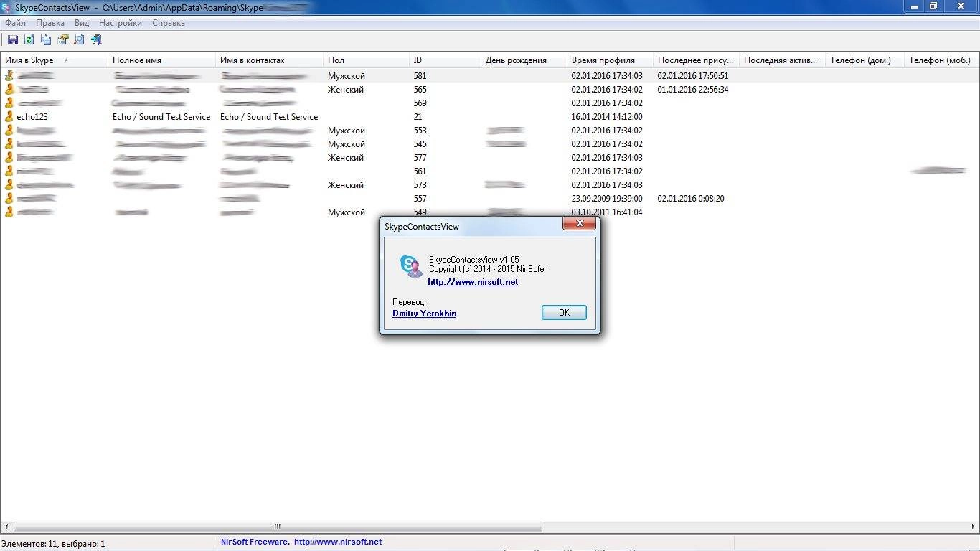The image size is (980, 551).
Task: Click the green Refresh toolbar icon
Action: click(29, 40)
